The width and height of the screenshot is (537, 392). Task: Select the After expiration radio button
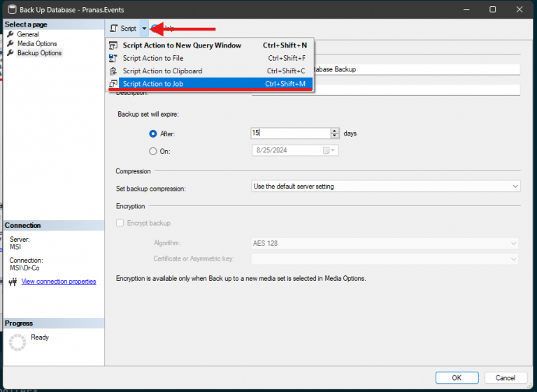[153, 133]
